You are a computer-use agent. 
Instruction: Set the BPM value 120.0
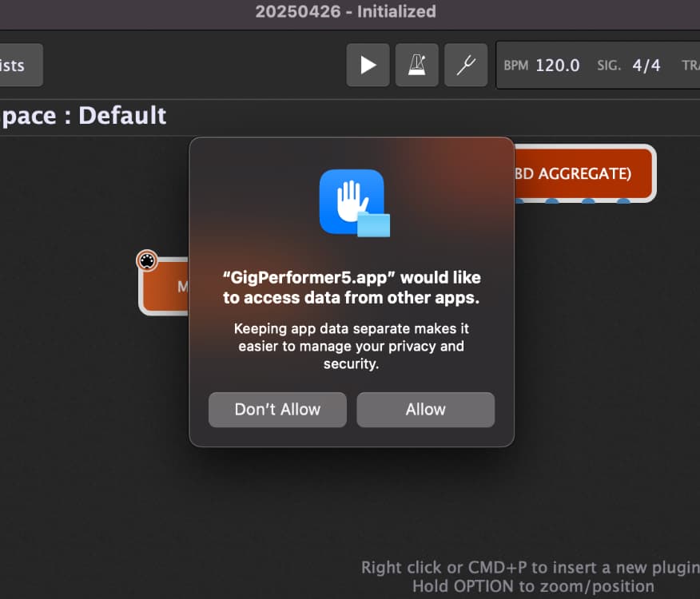click(x=558, y=65)
